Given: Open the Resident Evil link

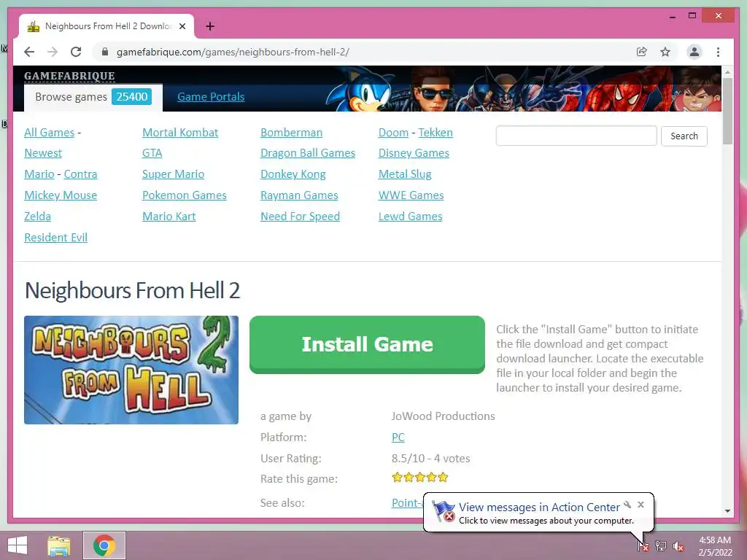Looking at the screenshot, I should click(55, 237).
